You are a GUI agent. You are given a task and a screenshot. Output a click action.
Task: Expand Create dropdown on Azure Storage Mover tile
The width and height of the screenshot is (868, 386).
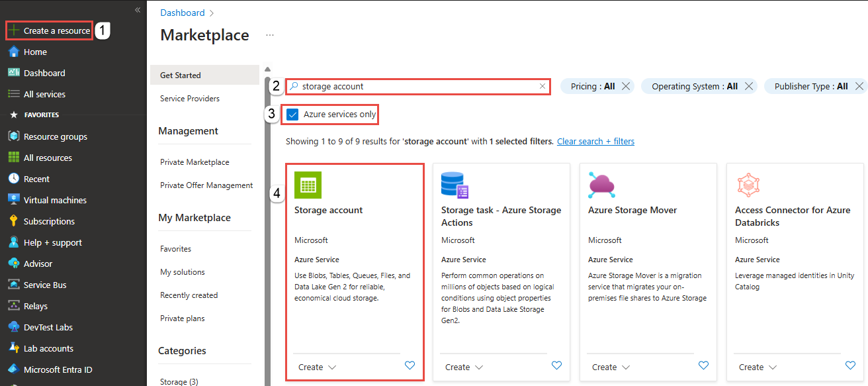pyautogui.click(x=611, y=366)
